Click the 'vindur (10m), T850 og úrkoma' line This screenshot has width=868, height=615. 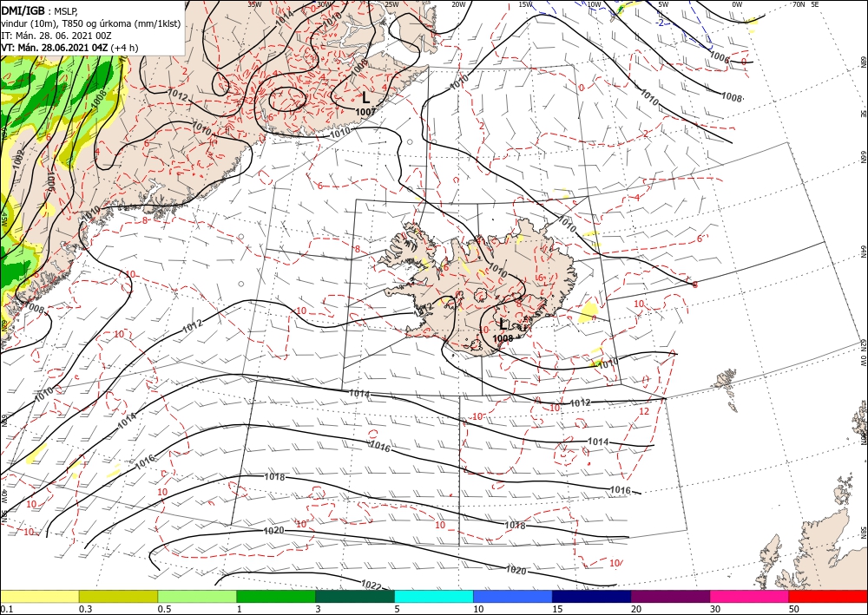coord(91,23)
